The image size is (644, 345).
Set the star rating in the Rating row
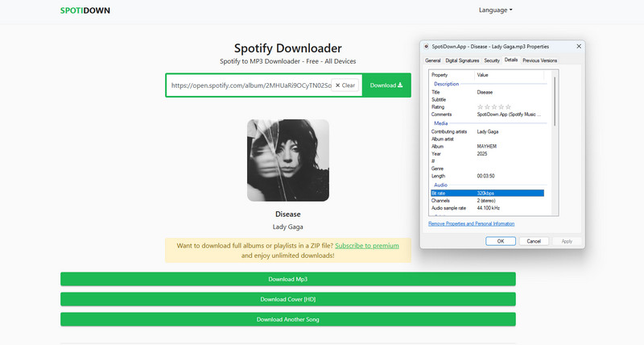[494, 107]
